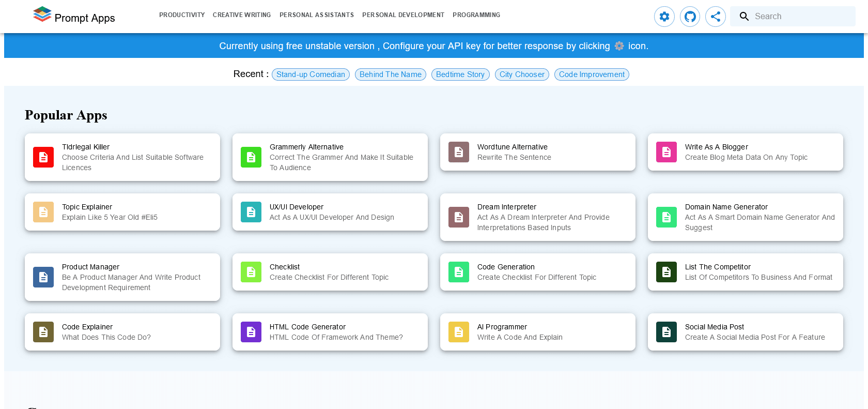This screenshot has height=409, width=868.
Task: Open the Product Manager app title
Action: pos(90,267)
